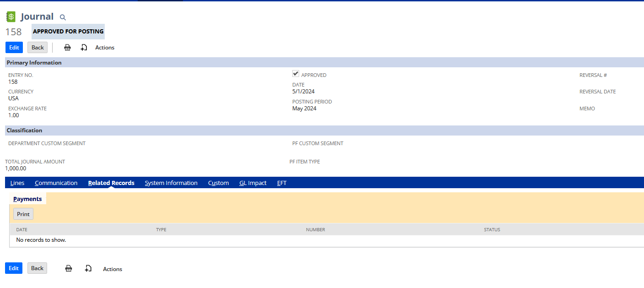This screenshot has width=644, height=288.
Task: Click the date value 5/1/2024
Action: click(304, 92)
